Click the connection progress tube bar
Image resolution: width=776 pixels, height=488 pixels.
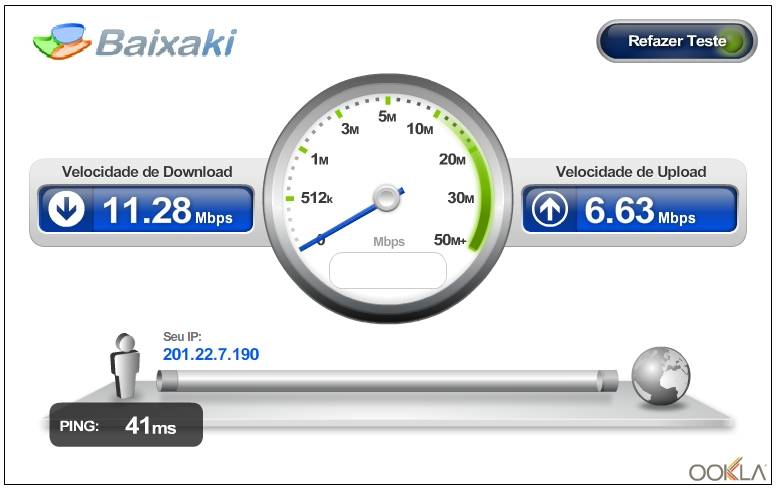tap(387, 381)
